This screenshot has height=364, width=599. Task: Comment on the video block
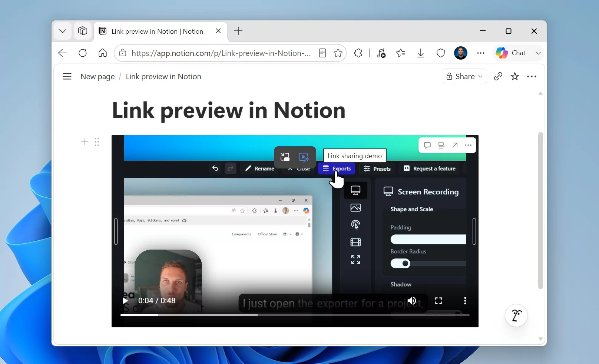pyautogui.click(x=427, y=145)
